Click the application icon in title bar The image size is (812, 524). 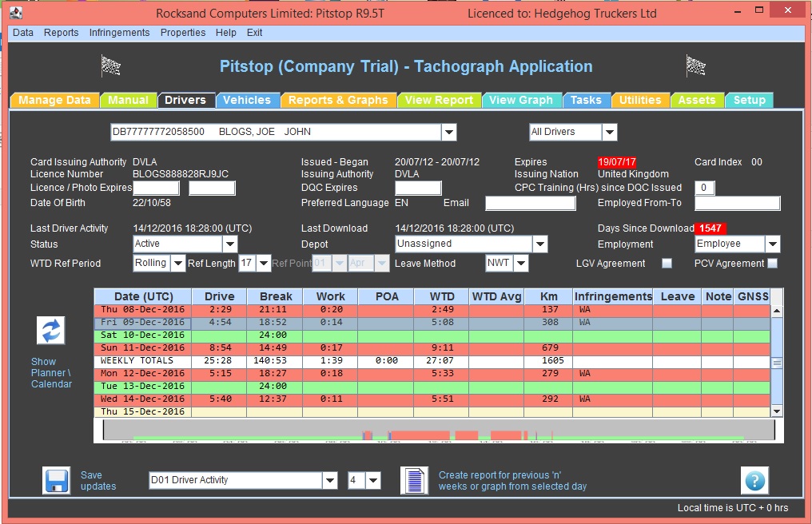pyautogui.click(x=16, y=13)
